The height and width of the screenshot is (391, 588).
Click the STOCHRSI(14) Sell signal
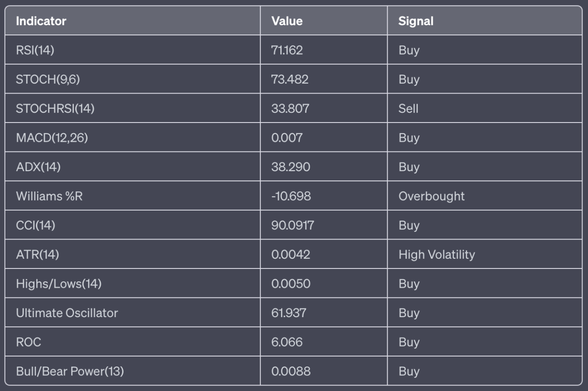pos(408,109)
